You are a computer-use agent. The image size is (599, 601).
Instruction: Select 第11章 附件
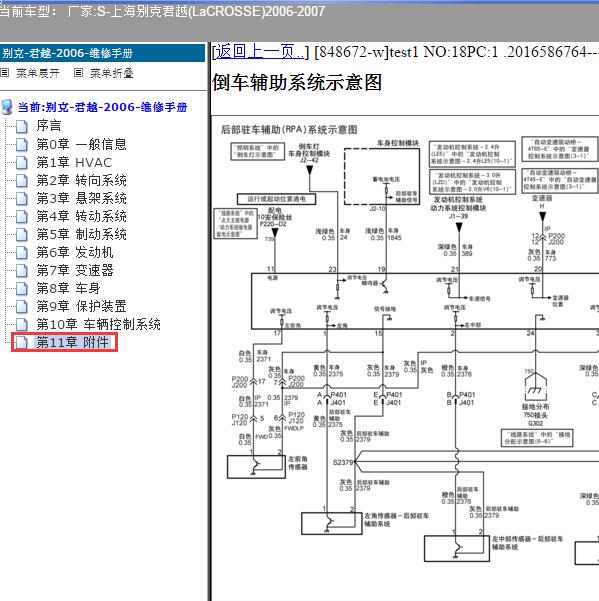click(73, 342)
